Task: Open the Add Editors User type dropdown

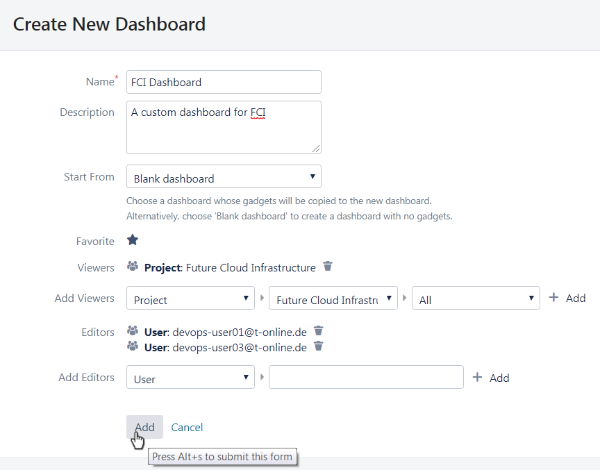Action: 190,378
